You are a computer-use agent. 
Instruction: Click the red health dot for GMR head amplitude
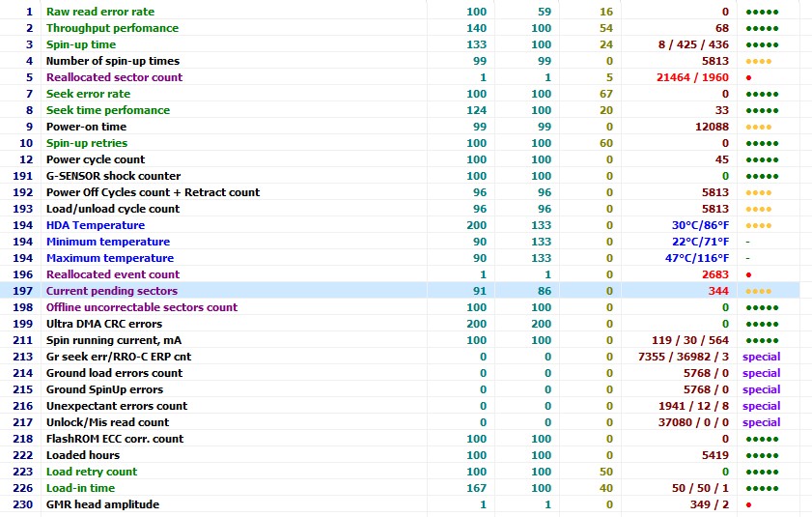point(749,504)
